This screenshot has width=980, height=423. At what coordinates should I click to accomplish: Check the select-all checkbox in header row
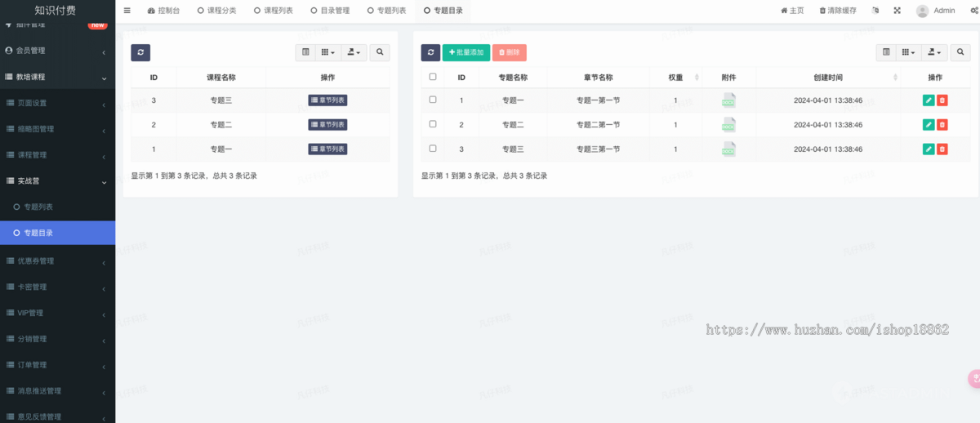pyautogui.click(x=433, y=77)
